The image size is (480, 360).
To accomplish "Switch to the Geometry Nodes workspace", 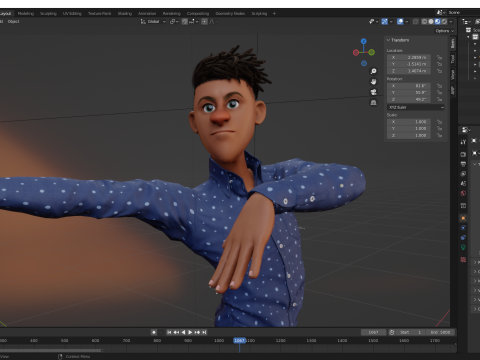I will point(230,13).
